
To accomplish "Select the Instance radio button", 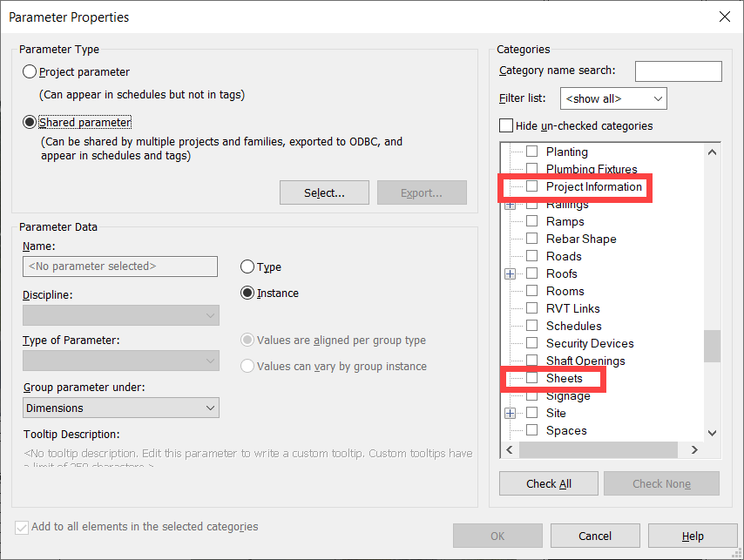I will pos(248,293).
